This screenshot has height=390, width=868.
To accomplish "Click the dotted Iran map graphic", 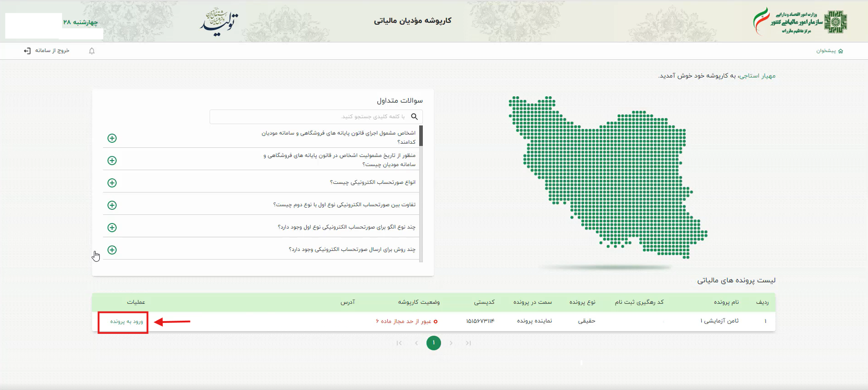I will click(608, 177).
